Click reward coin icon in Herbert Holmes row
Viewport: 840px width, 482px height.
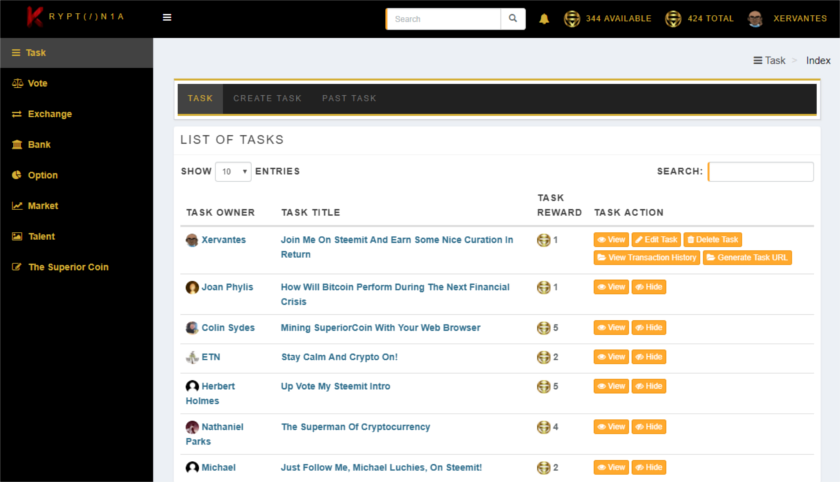point(544,386)
